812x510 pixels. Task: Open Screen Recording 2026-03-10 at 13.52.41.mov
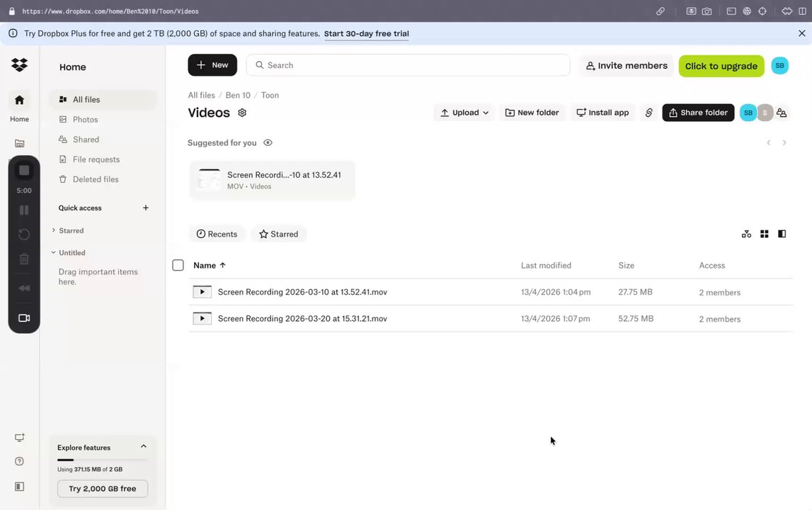click(x=302, y=292)
